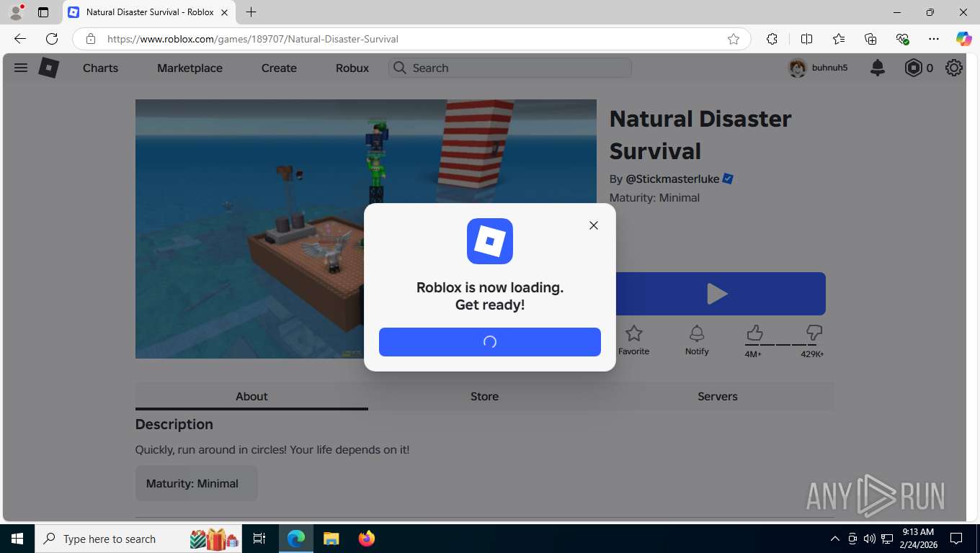
Task: Click the buhnuh5 username
Action: pos(829,68)
